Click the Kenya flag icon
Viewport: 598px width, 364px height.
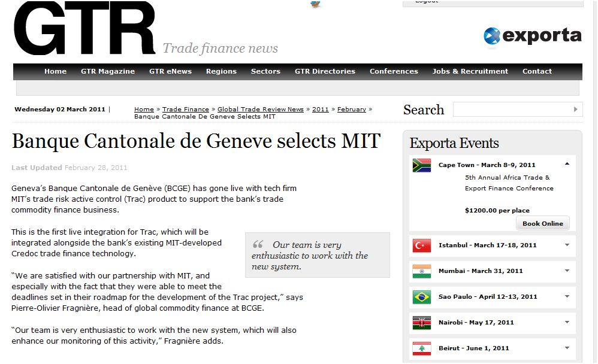(421, 323)
